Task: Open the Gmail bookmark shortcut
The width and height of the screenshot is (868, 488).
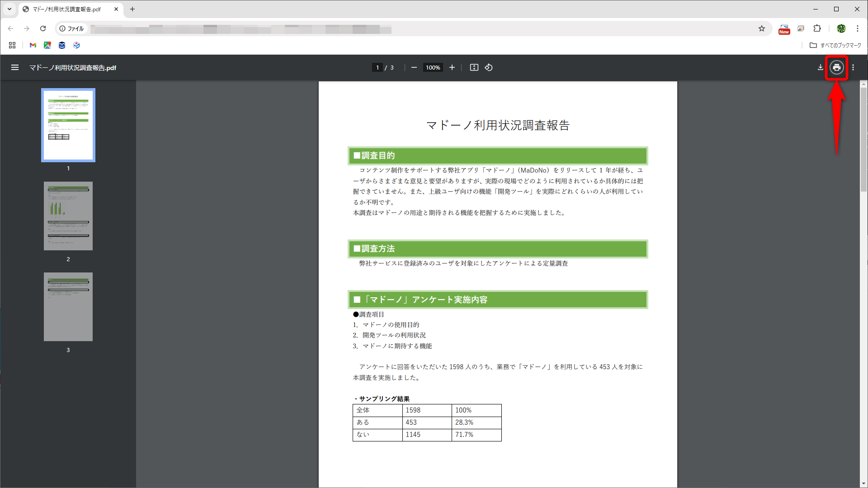Action: click(x=33, y=45)
